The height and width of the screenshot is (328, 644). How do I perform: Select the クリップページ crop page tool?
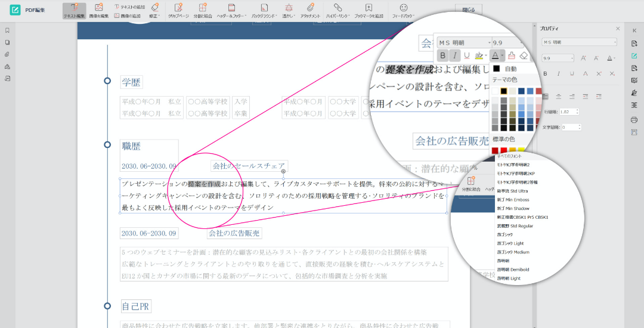click(x=178, y=11)
